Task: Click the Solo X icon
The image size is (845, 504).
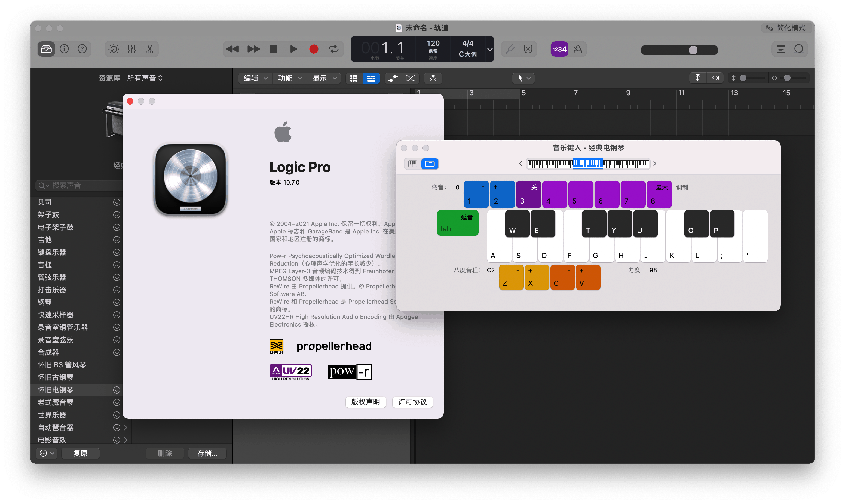Action: coord(528,49)
